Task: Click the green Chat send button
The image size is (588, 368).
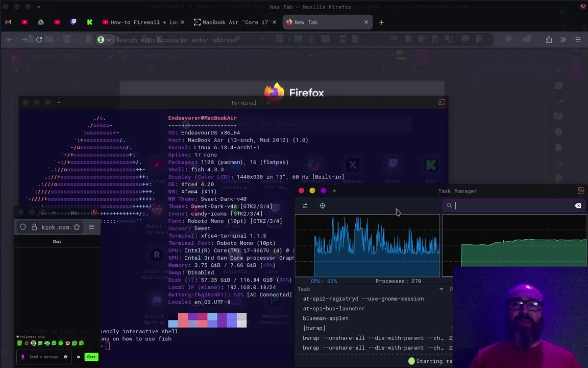Action: [91, 357]
